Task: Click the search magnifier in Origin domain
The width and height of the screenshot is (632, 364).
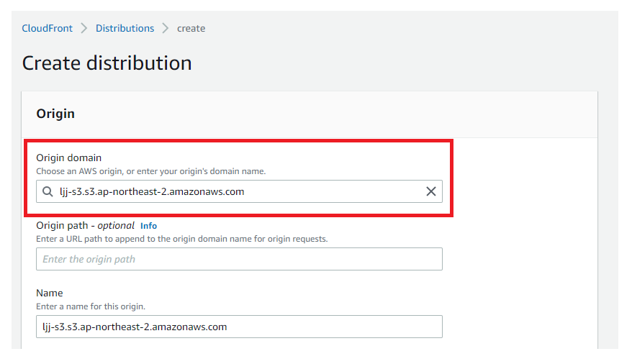Action: 48,191
